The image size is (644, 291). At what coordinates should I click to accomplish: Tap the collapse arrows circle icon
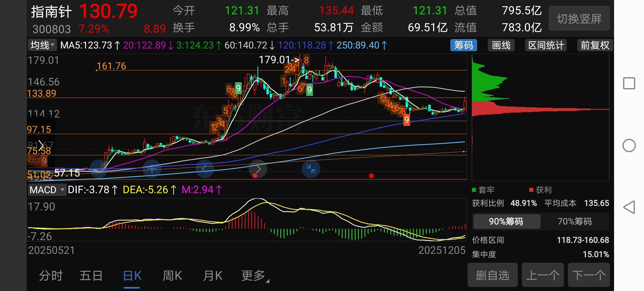[311, 169]
